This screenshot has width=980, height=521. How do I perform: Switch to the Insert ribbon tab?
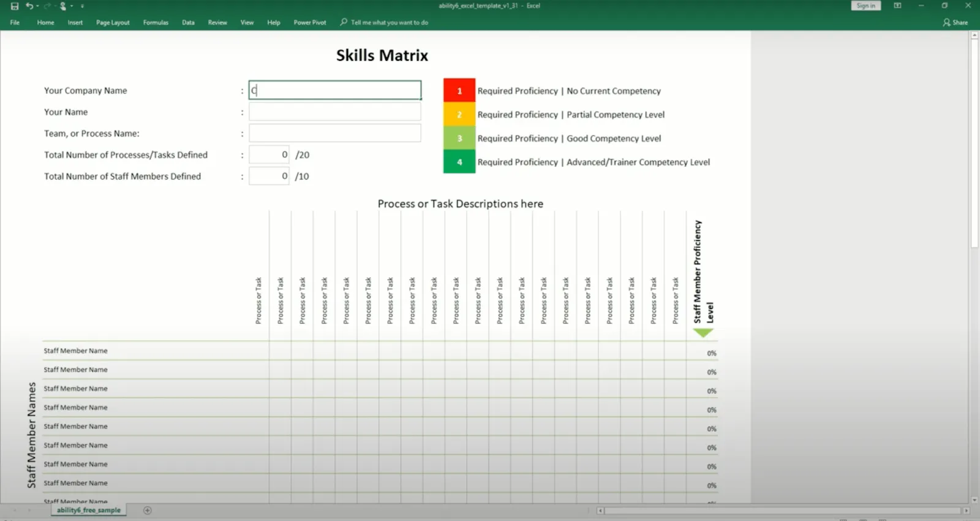[x=75, y=23]
